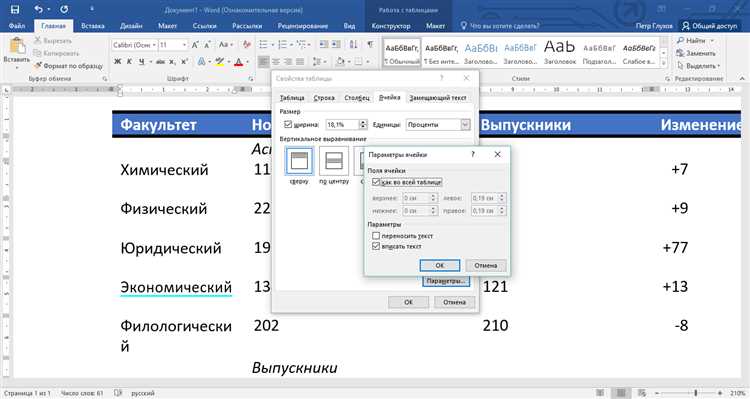Image resolution: width=750 pixels, height=399 pixels.
Task: Click the width 18,1% input field
Action: (342, 124)
